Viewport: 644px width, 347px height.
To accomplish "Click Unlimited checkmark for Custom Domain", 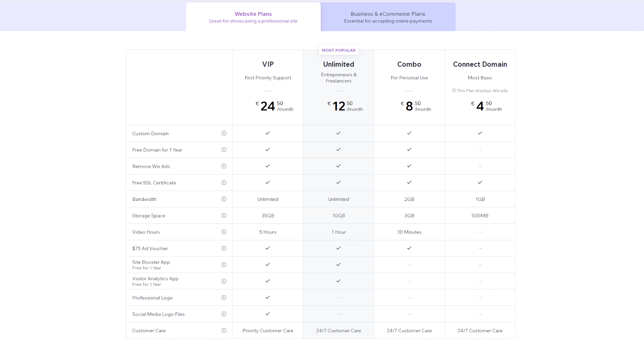I will click(x=339, y=133).
